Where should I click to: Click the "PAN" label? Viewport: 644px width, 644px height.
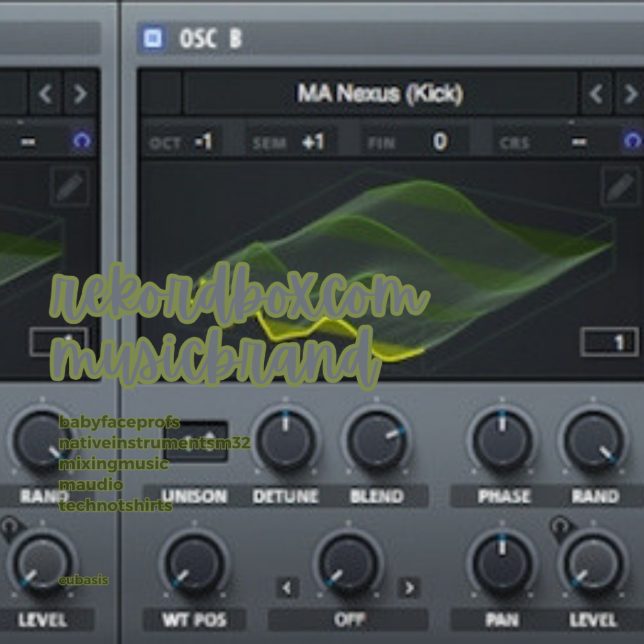coord(502,619)
